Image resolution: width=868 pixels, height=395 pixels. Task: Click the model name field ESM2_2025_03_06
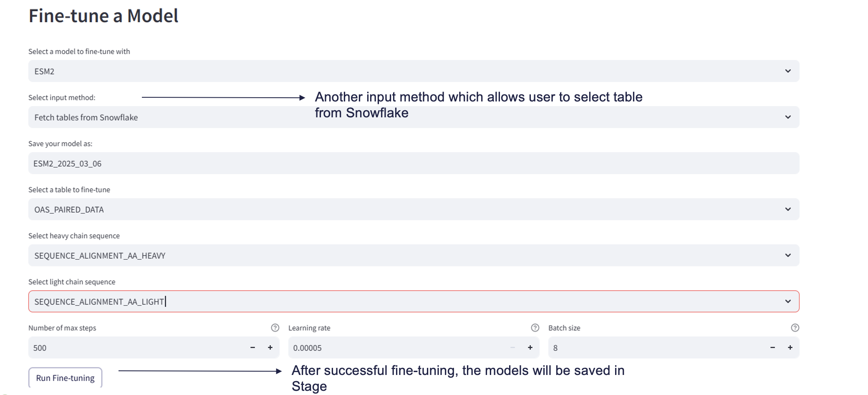click(x=413, y=163)
